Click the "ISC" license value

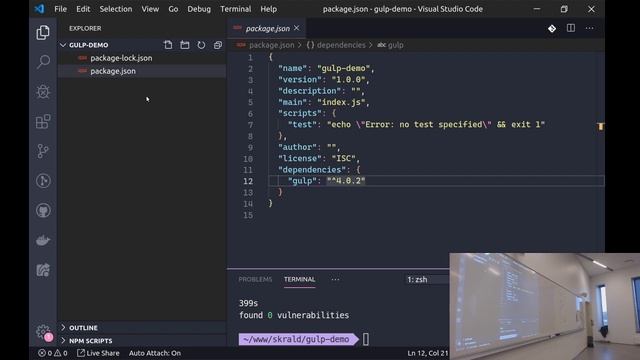click(x=344, y=158)
